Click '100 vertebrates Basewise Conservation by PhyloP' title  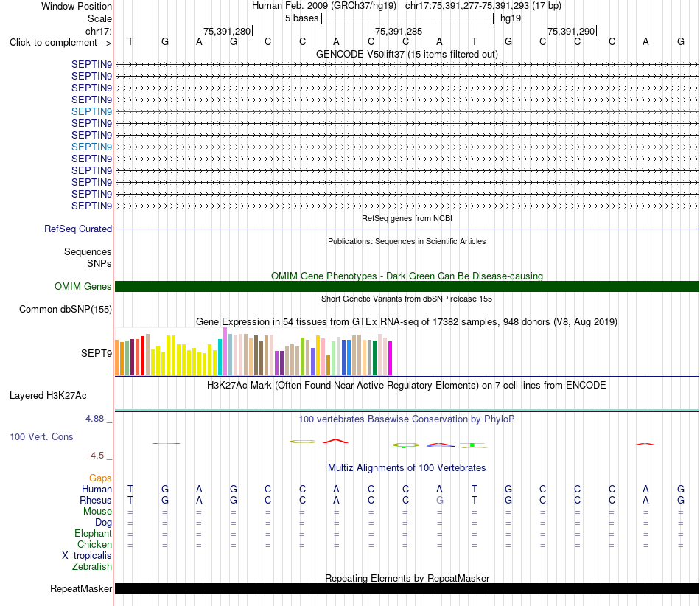tap(407, 419)
